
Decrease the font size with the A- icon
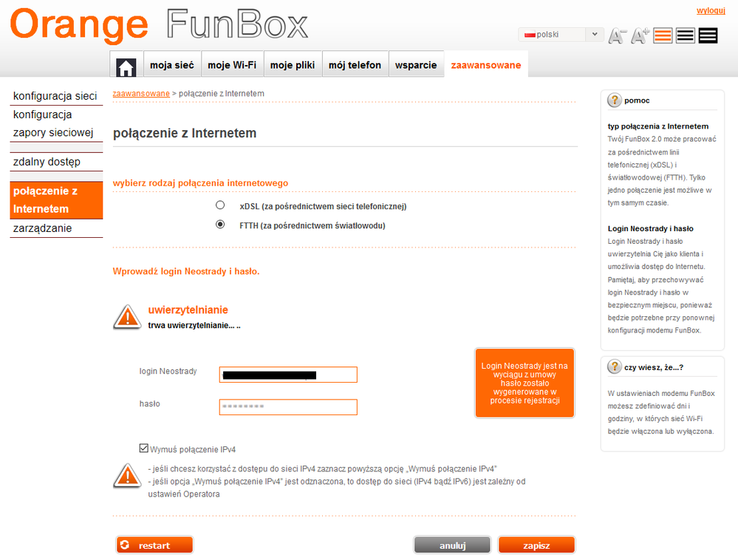pyautogui.click(x=618, y=35)
